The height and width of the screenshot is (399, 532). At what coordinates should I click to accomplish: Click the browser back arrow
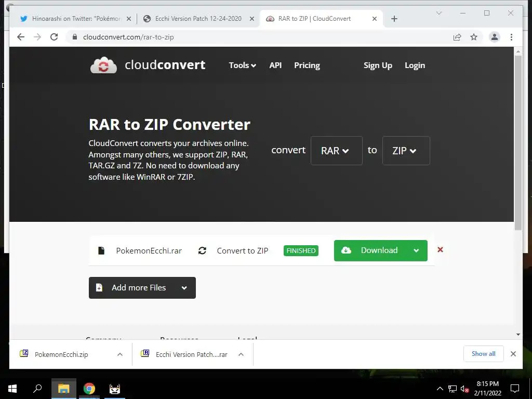click(21, 37)
